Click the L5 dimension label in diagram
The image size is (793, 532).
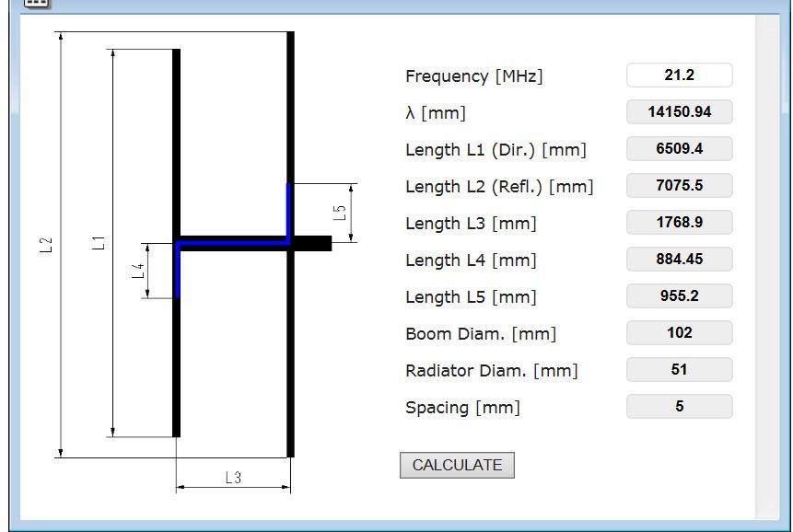340,213
